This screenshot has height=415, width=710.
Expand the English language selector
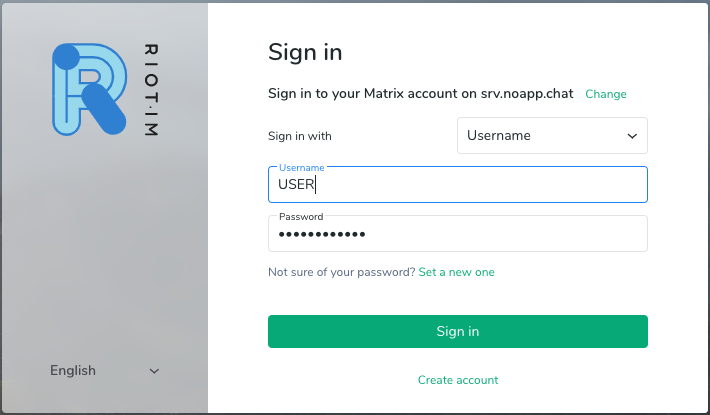[x=105, y=371]
